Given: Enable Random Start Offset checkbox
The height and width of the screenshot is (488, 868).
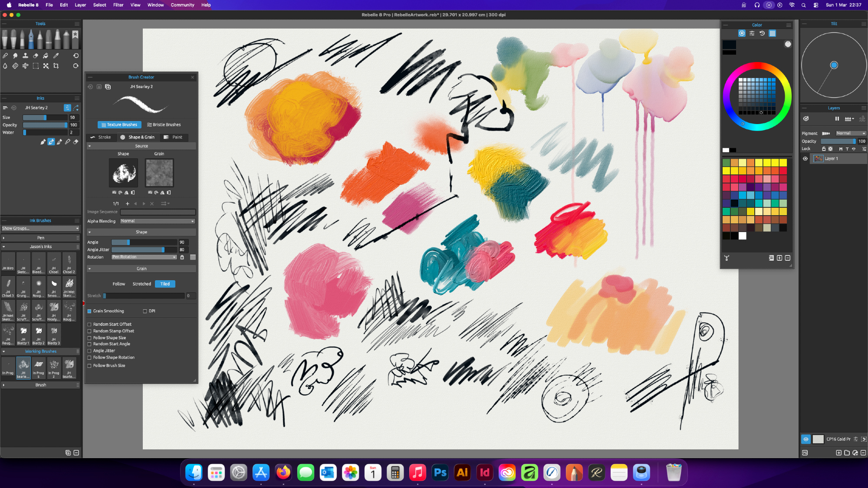Looking at the screenshot, I should [x=89, y=324].
